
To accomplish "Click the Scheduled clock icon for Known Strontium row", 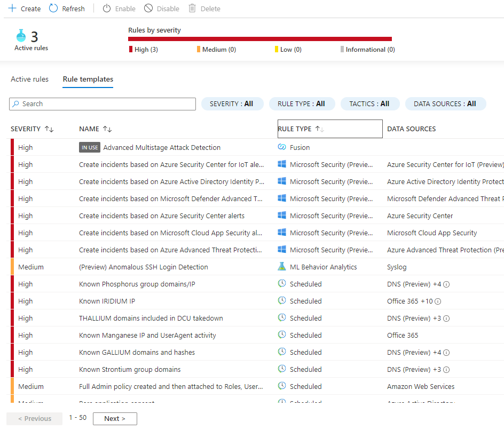I will pyautogui.click(x=282, y=368).
